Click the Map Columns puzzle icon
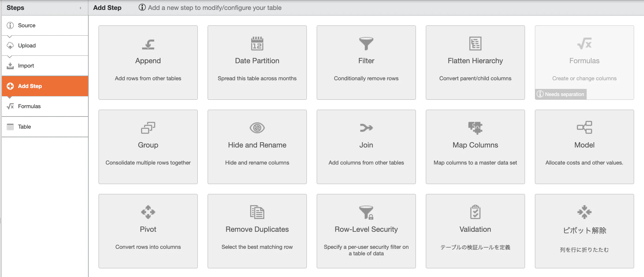The image size is (644, 277). pos(475,128)
